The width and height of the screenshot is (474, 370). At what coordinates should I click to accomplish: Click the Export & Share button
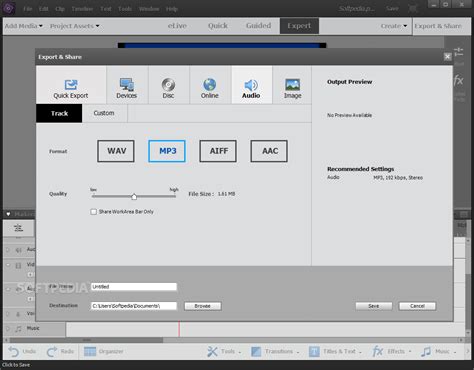coord(438,26)
